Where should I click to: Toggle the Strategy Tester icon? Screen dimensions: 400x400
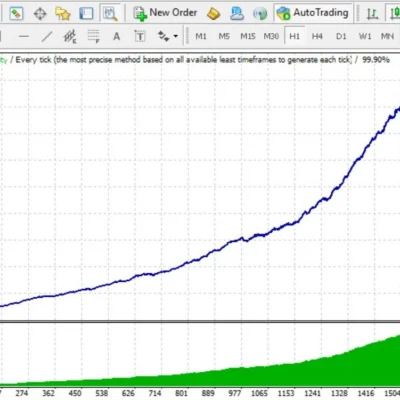[x=110, y=14]
